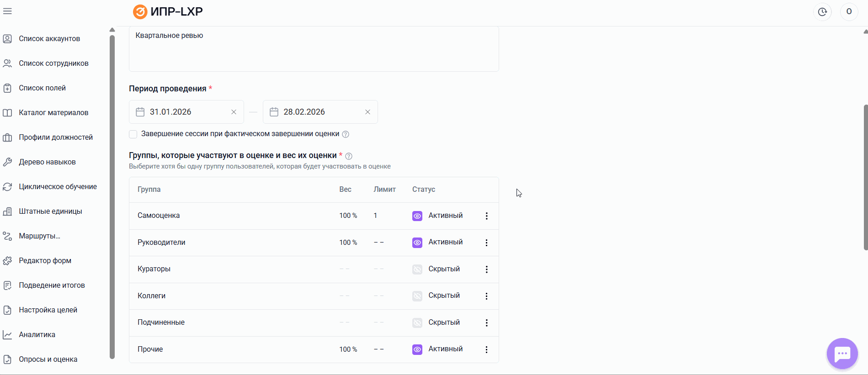
Task: Navigate to Аналитика section
Action: pyautogui.click(x=37, y=335)
